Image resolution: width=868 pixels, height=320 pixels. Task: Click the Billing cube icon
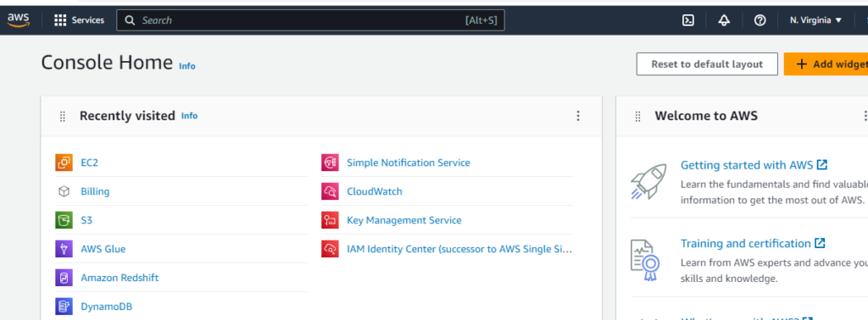click(x=64, y=191)
